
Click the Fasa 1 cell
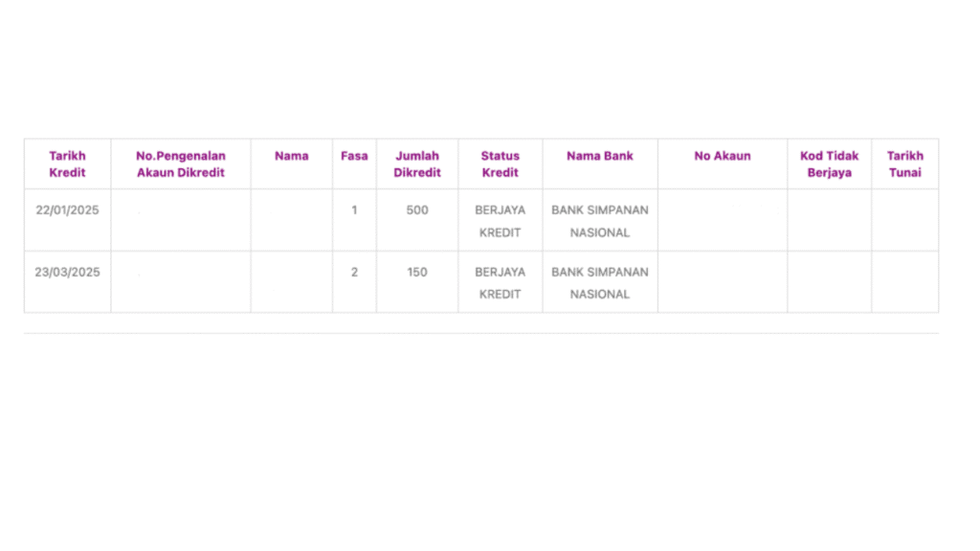(354, 210)
